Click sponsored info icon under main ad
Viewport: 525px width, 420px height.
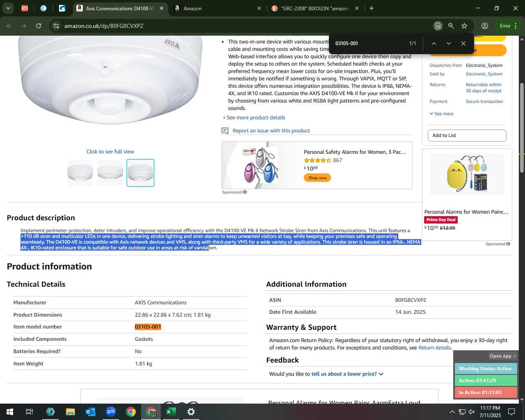245,192
